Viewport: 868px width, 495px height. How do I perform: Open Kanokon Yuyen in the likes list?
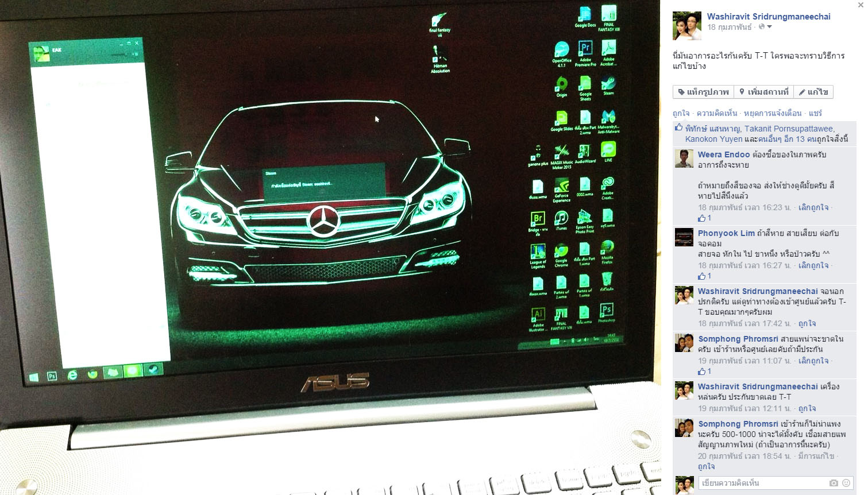point(714,139)
